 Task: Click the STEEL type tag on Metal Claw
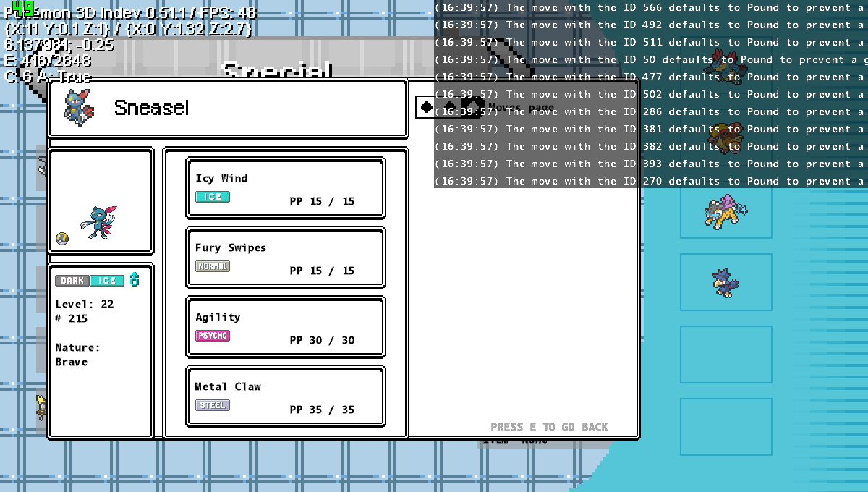(213, 405)
